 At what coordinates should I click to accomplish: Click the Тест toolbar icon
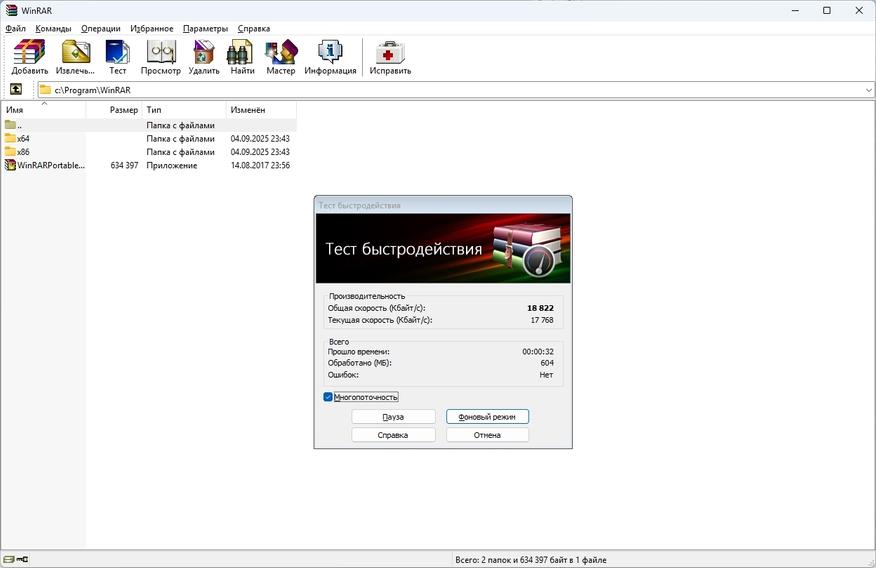click(117, 56)
